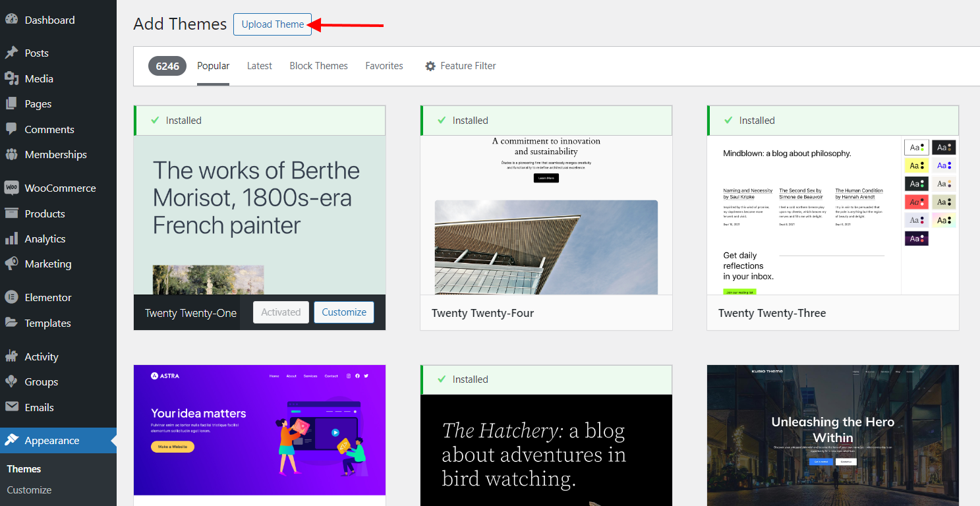
Task: Click the Marketing megaphone icon
Action: tap(11, 264)
